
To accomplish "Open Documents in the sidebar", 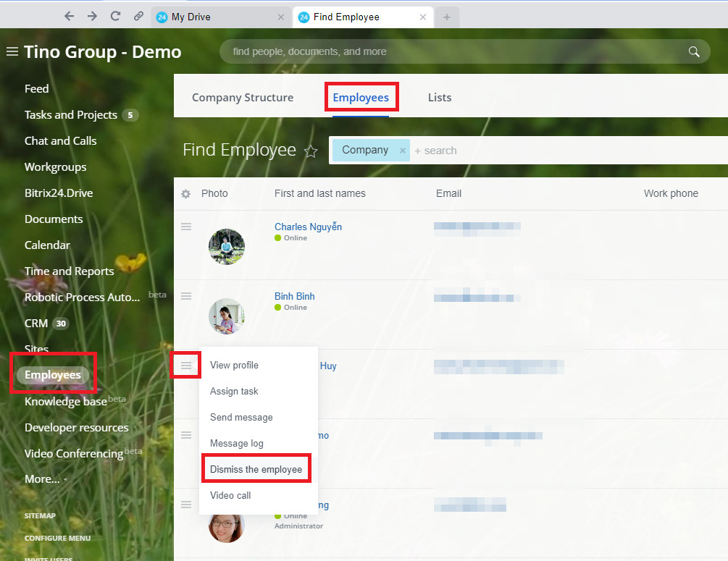I will (54, 219).
